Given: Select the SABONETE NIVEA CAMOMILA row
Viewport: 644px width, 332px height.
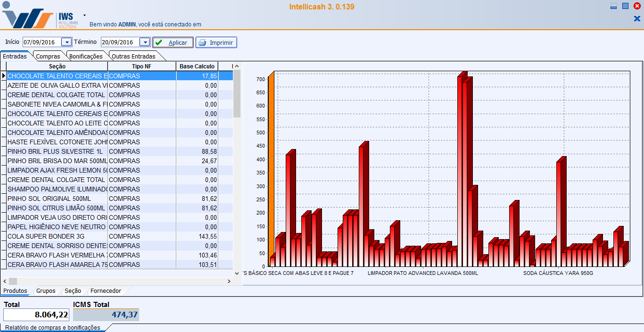Looking at the screenshot, I should pos(120,104).
